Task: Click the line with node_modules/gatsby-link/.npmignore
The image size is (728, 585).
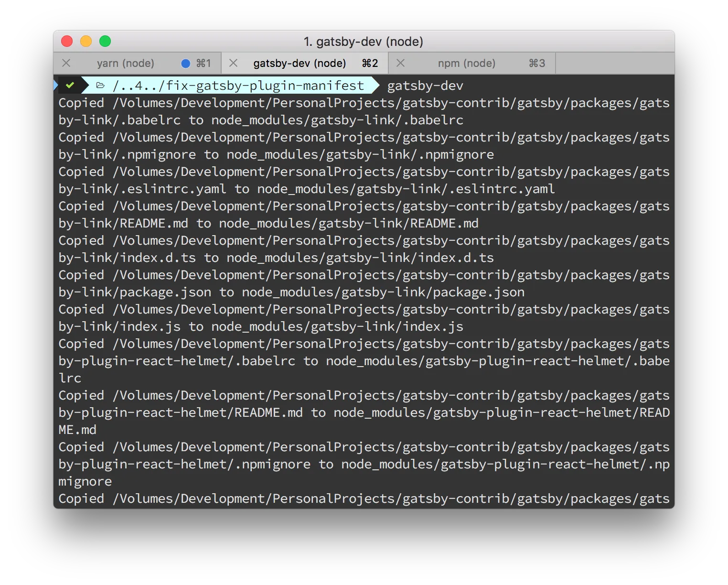Action: 276,154
